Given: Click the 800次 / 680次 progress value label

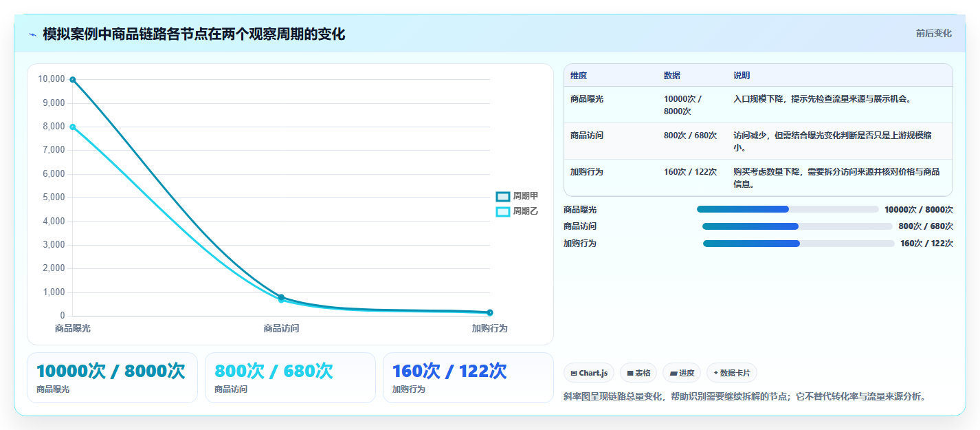Looking at the screenshot, I should click(926, 226).
